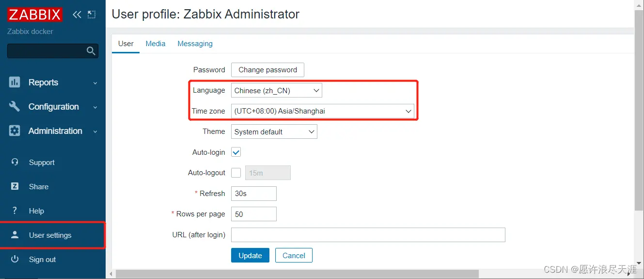The image size is (644, 279).
Task: Click the Administration gear icon
Action: (15, 131)
